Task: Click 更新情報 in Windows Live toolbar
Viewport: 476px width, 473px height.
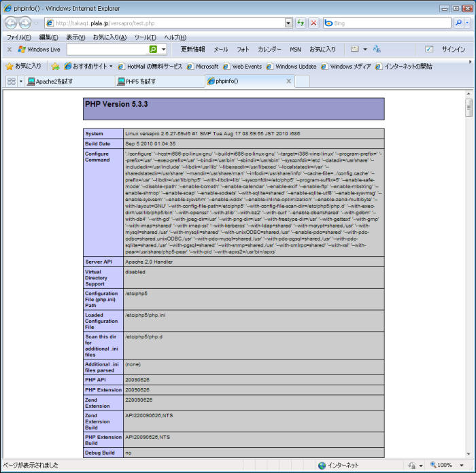Action: point(192,49)
